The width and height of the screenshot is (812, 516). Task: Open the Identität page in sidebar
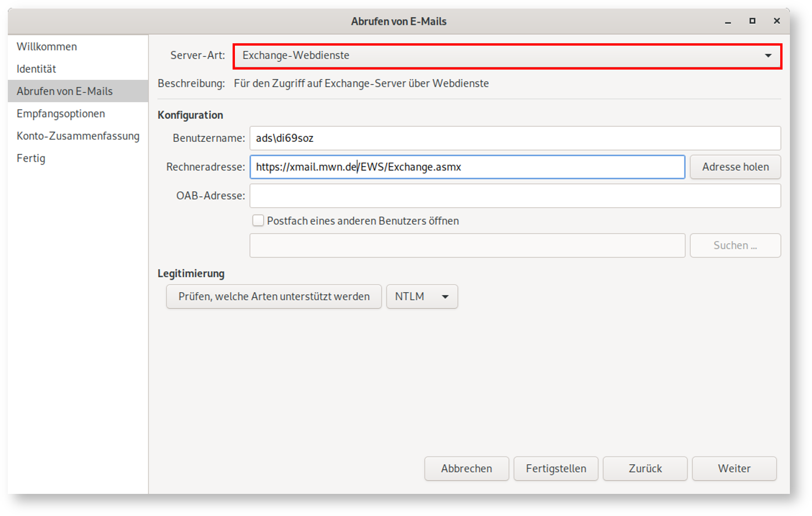tap(36, 69)
